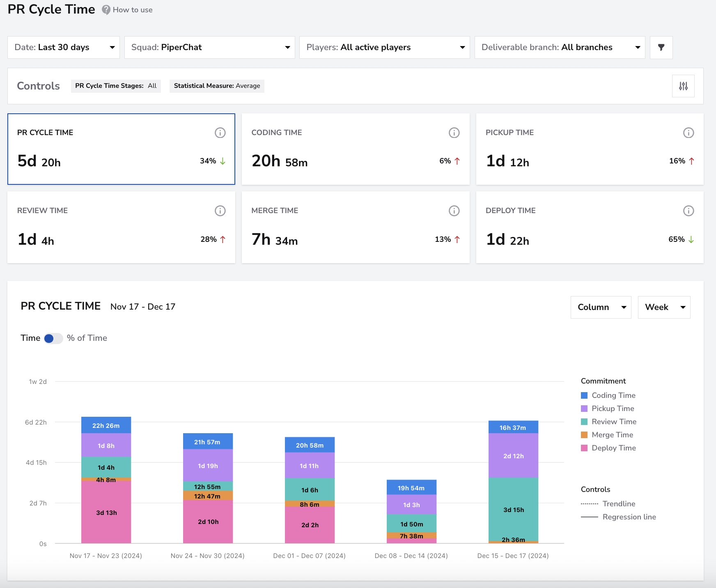Viewport: 716px width, 588px height.
Task: Click the Review Time info icon
Action: [x=220, y=211]
